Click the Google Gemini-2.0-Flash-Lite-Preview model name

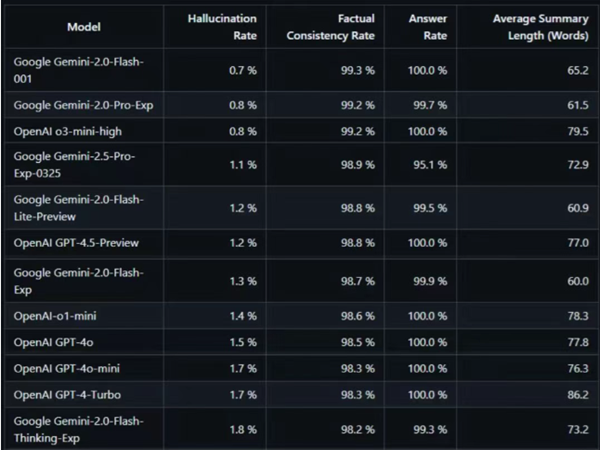pyautogui.click(x=79, y=207)
